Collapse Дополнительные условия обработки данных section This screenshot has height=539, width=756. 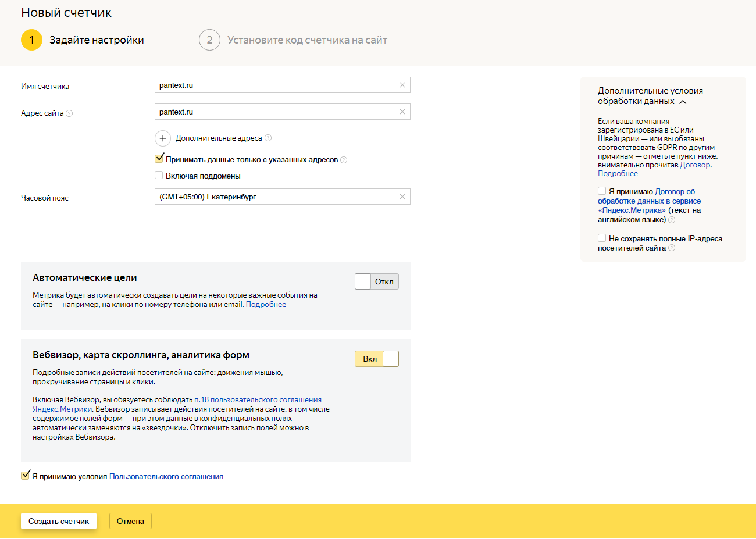(x=683, y=102)
